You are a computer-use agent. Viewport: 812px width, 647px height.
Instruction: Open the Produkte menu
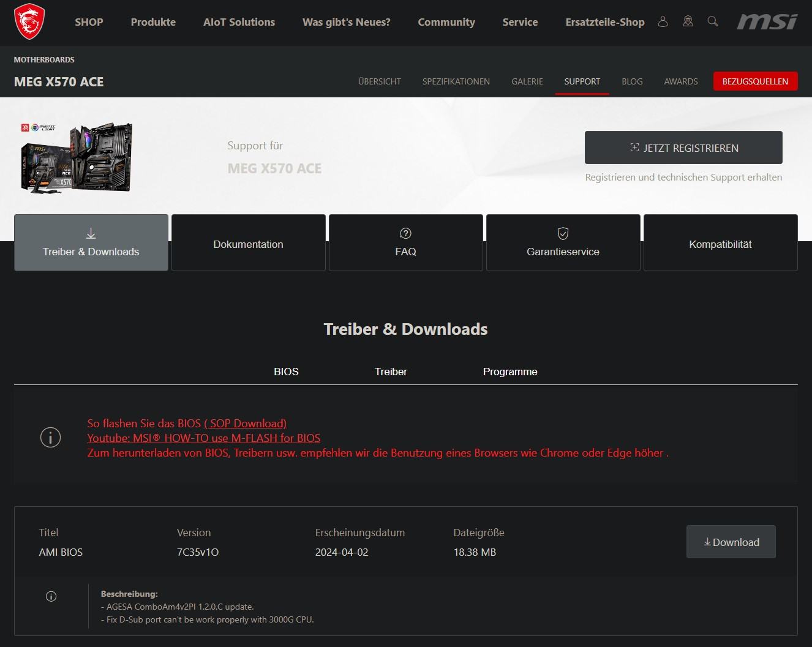(153, 22)
